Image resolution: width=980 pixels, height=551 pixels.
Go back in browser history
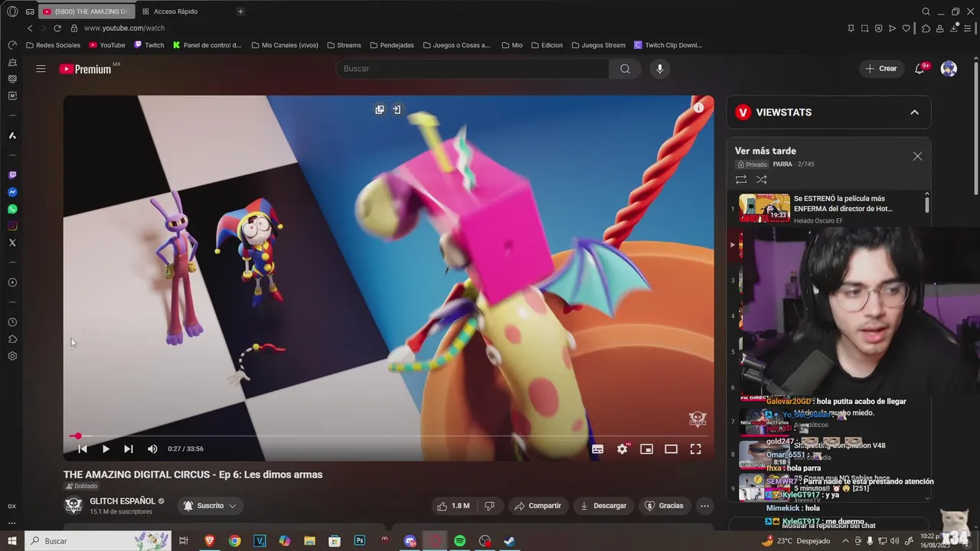[30, 28]
